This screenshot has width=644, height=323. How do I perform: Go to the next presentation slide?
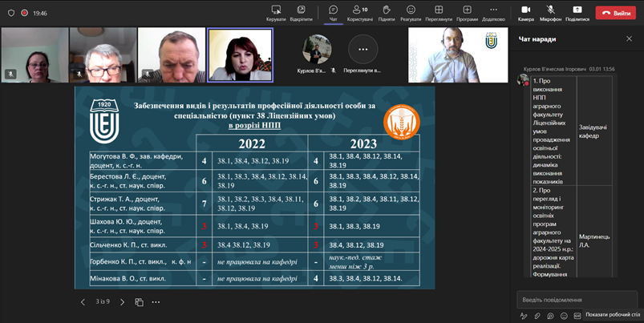tap(122, 302)
